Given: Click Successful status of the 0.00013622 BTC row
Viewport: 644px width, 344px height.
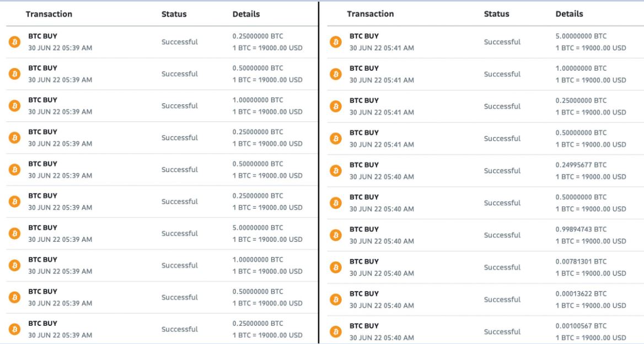Looking at the screenshot, I should pyautogui.click(x=502, y=300).
